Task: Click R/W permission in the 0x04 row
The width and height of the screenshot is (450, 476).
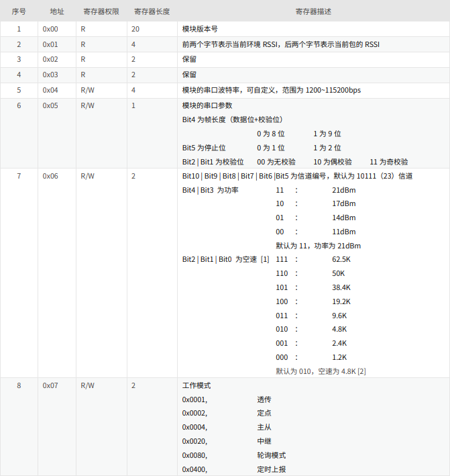Action: [88, 91]
